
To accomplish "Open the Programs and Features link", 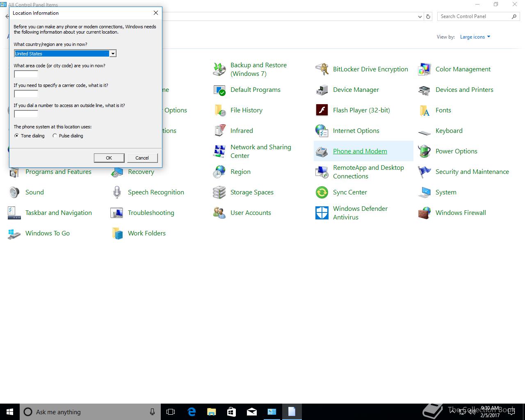I will tap(58, 172).
